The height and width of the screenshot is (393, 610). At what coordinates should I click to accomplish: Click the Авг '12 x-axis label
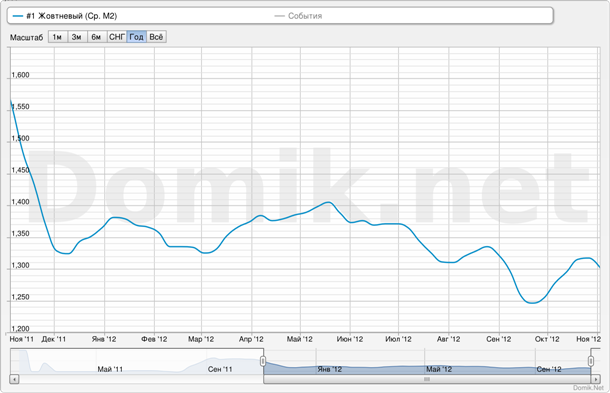(x=449, y=339)
